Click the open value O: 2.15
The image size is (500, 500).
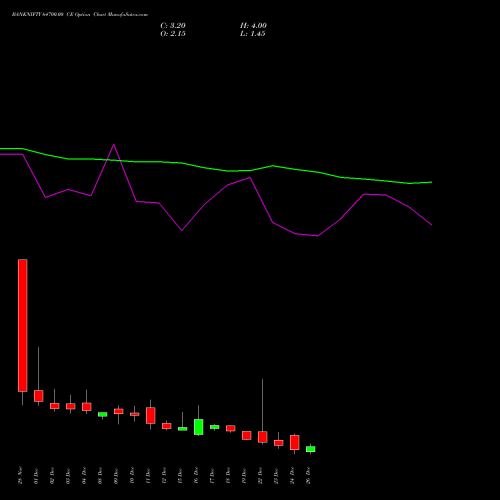tap(173, 34)
